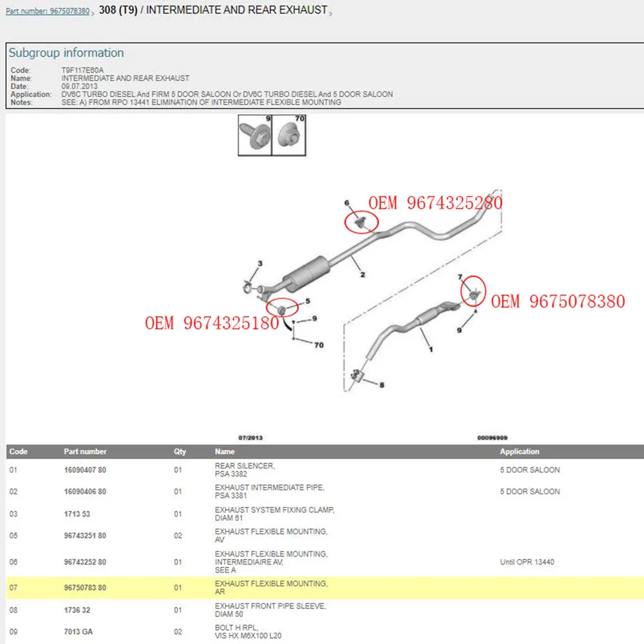Click the Until OPR 13440 application cell

tap(527, 562)
